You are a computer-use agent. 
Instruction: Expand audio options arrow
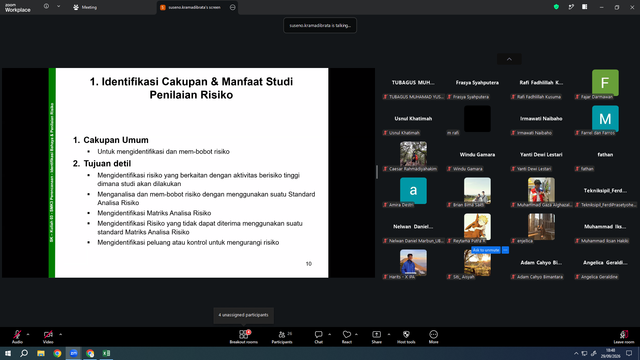click(x=28, y=334)
